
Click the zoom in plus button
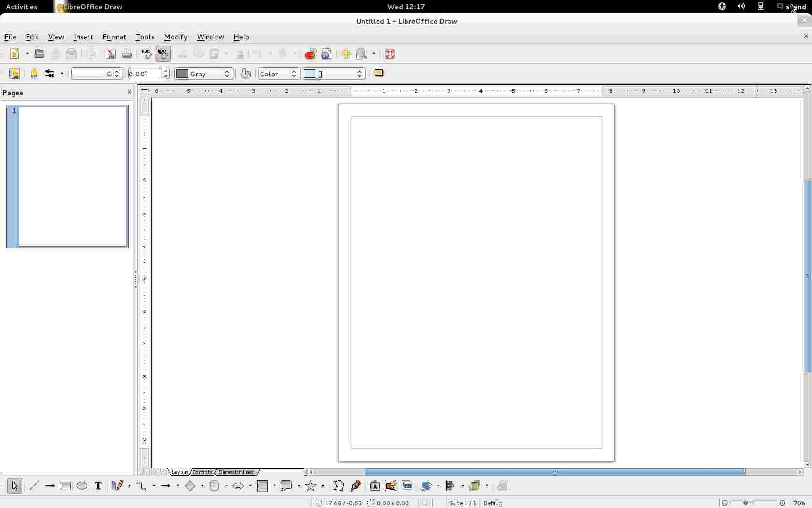[x=782, y=503]
